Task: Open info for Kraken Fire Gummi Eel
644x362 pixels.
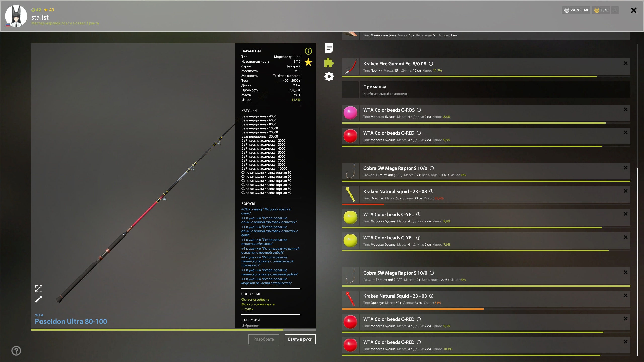Action: pyautogui.click(x=431, y=64)
